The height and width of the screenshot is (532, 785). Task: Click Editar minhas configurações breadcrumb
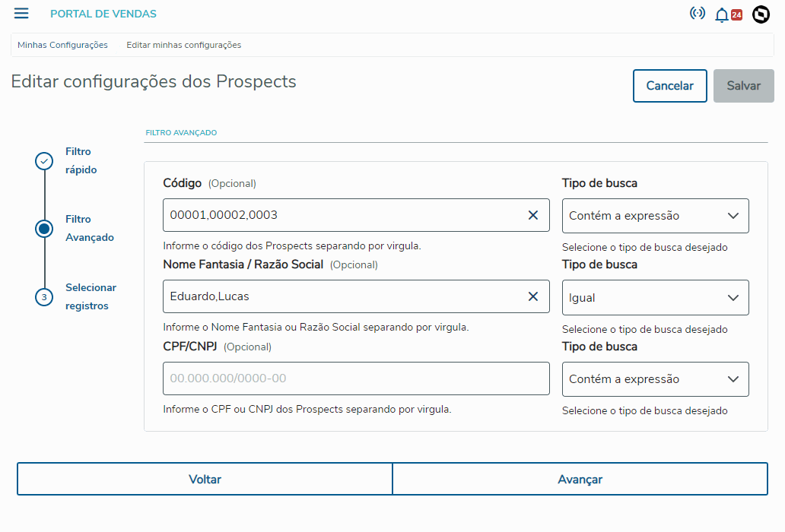pyautogui.click(x=183, y=45)
